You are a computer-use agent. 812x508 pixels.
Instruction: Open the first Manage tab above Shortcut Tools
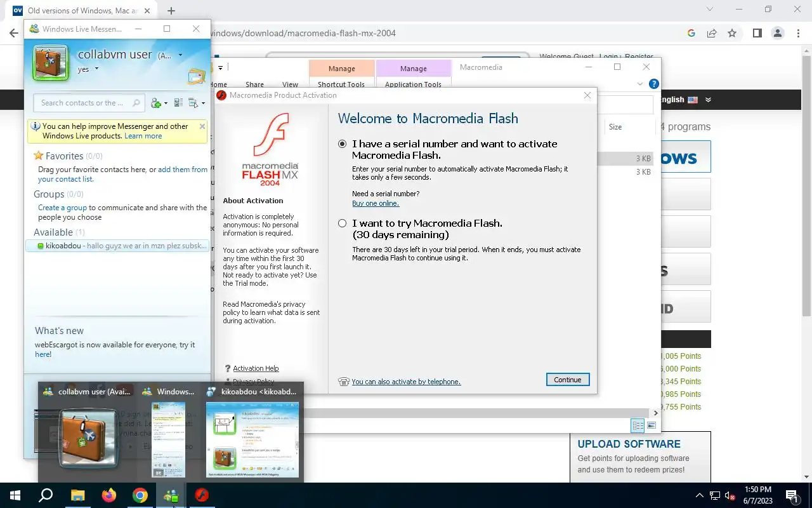342,69
